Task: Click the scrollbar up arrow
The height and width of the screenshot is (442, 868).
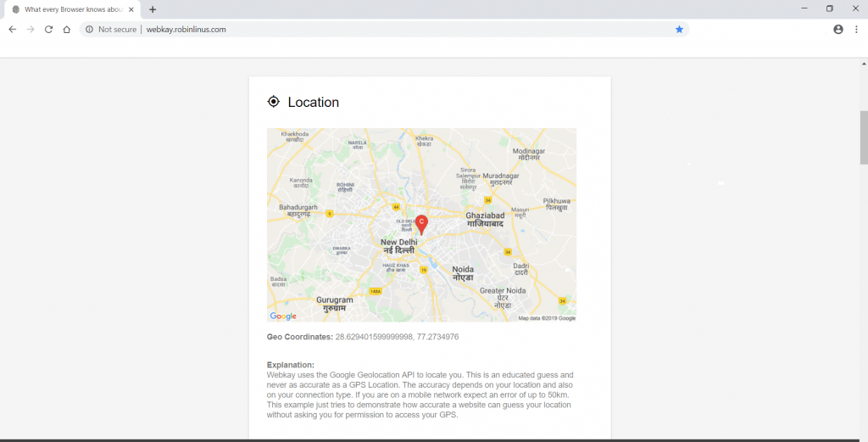Action: pos(864,64)
